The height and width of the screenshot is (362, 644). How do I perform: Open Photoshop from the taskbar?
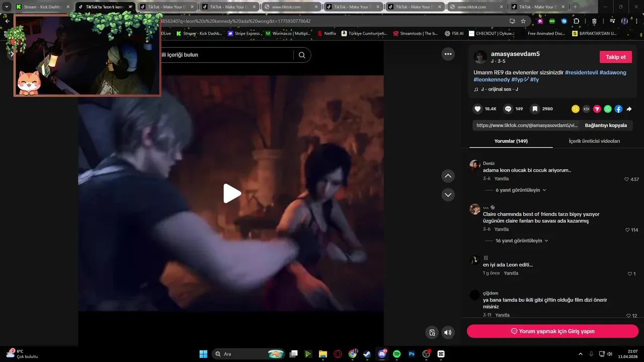coord(412,354)
